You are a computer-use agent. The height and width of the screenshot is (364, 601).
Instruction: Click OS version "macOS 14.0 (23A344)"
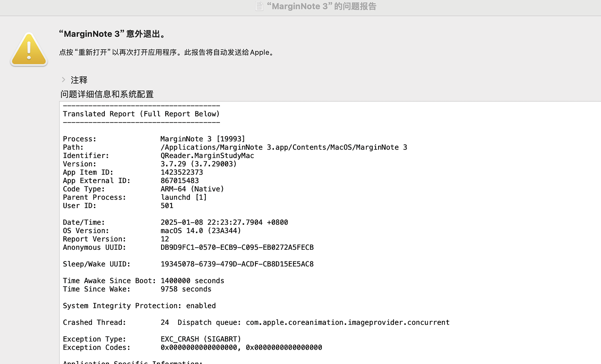pos(201,231)
